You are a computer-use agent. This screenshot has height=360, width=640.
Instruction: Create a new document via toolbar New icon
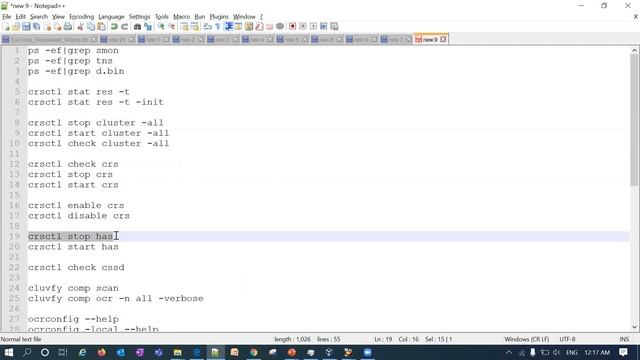(x=6, y=27)
